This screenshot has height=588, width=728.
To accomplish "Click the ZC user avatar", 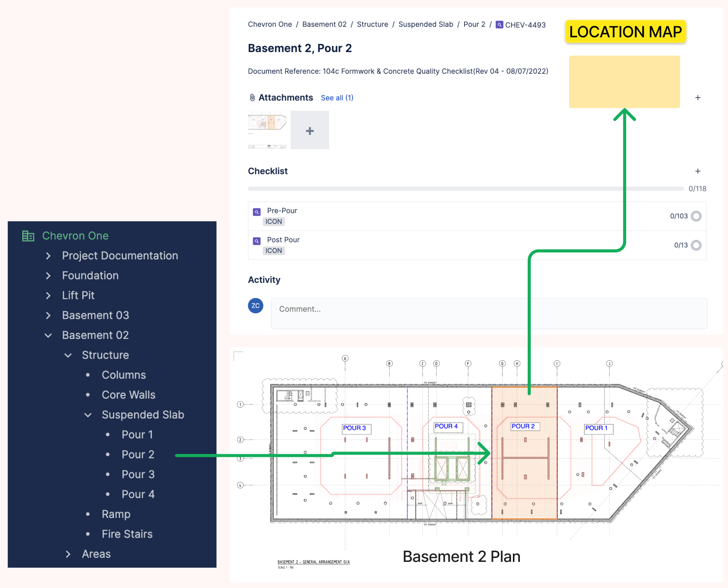I will click(x=256, y=306).
